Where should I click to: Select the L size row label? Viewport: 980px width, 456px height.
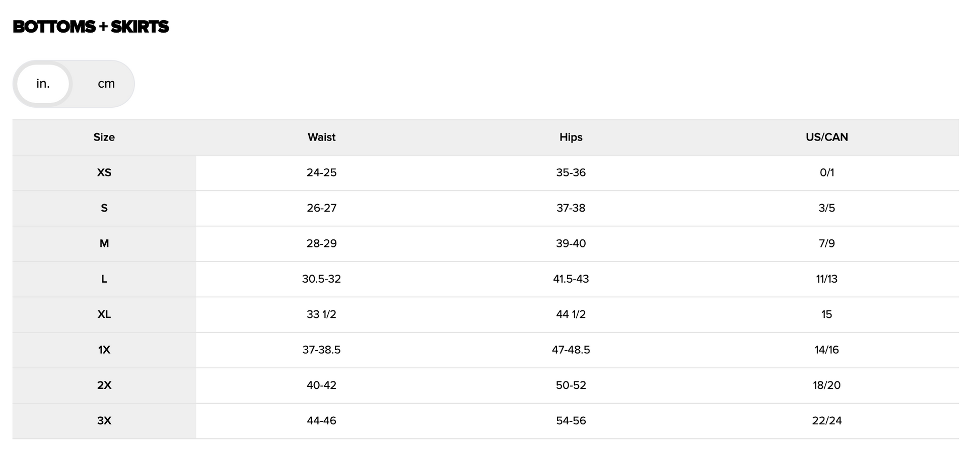pos(104,279)
